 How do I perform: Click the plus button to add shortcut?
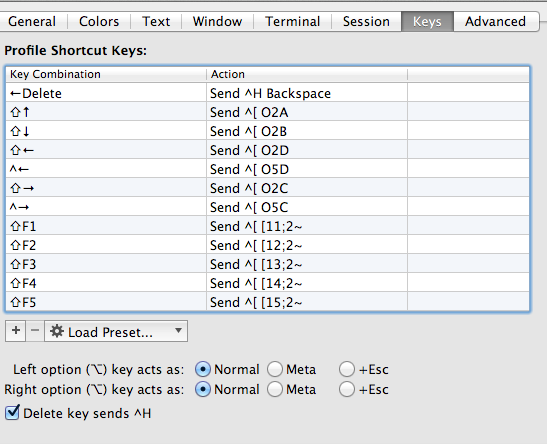coord(15,331)
